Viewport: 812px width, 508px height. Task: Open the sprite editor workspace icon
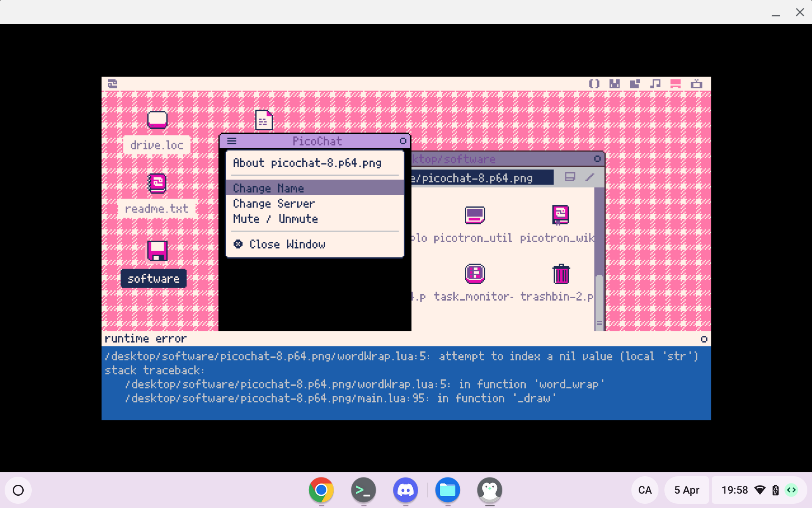(614, 83)
